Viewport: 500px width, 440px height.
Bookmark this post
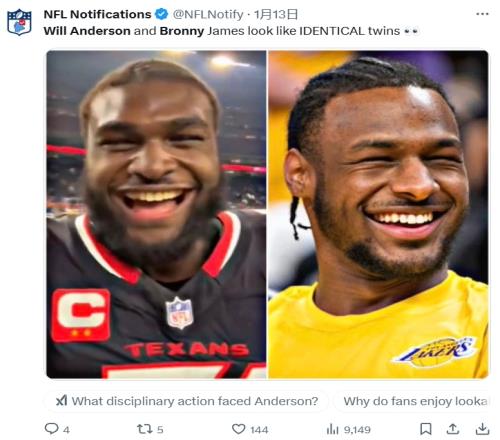[x=426, y=429]
